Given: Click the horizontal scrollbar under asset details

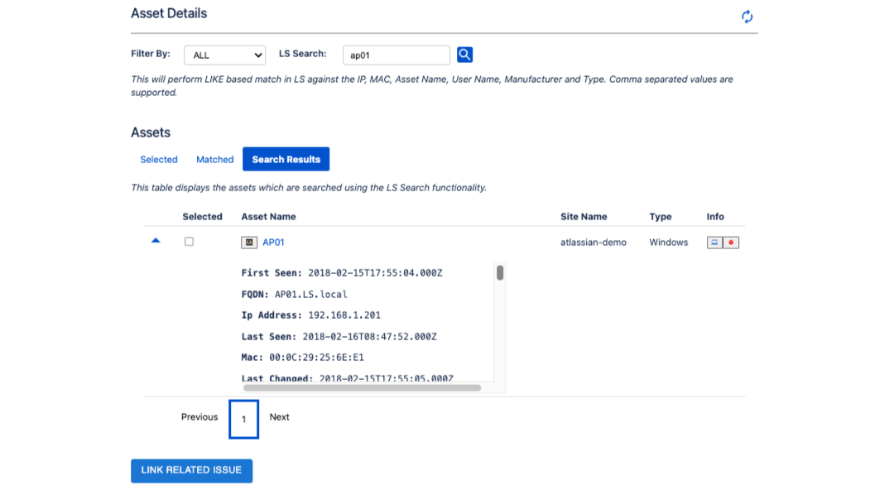Looking at the screenshot, I should click(362, 388).
